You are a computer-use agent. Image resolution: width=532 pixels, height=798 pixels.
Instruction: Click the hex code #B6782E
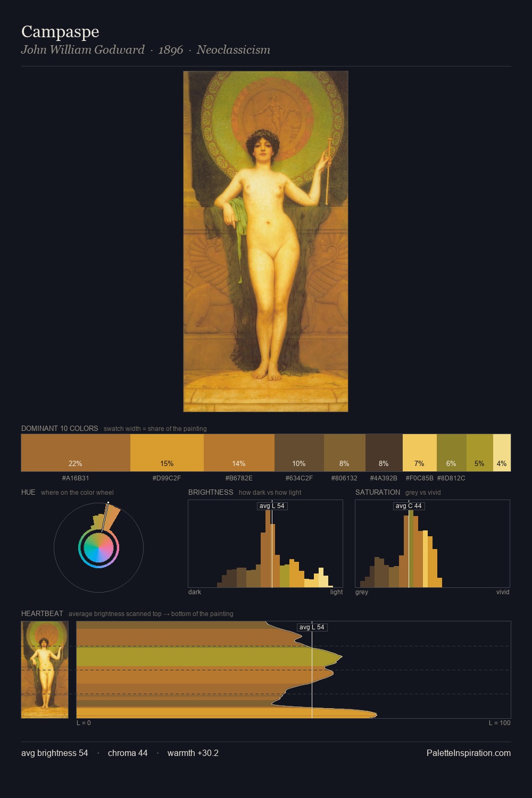[239, 478]
